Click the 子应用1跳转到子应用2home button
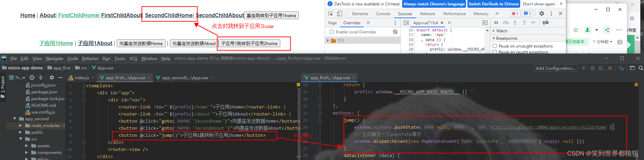This screenshot has width=644, height=160. pos(249,43)
